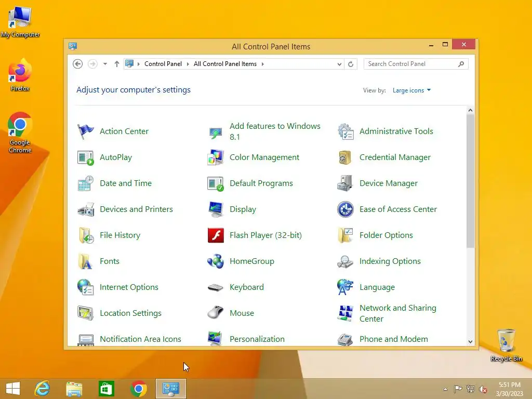Select the Control Panel breadcrumb
Screen dimensions: 532x399
(x=163, y=64)
